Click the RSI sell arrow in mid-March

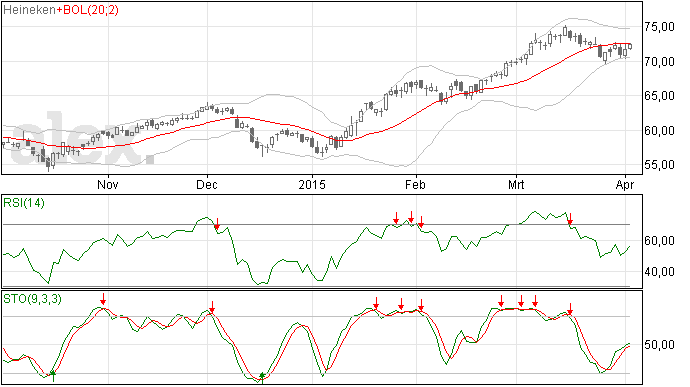[570, 219]
